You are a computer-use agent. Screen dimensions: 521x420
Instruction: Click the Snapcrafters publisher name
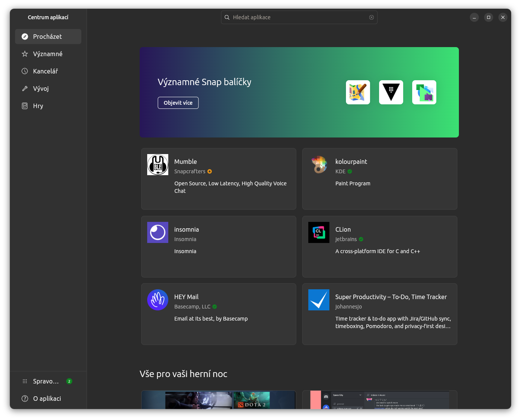coord(190,171)
